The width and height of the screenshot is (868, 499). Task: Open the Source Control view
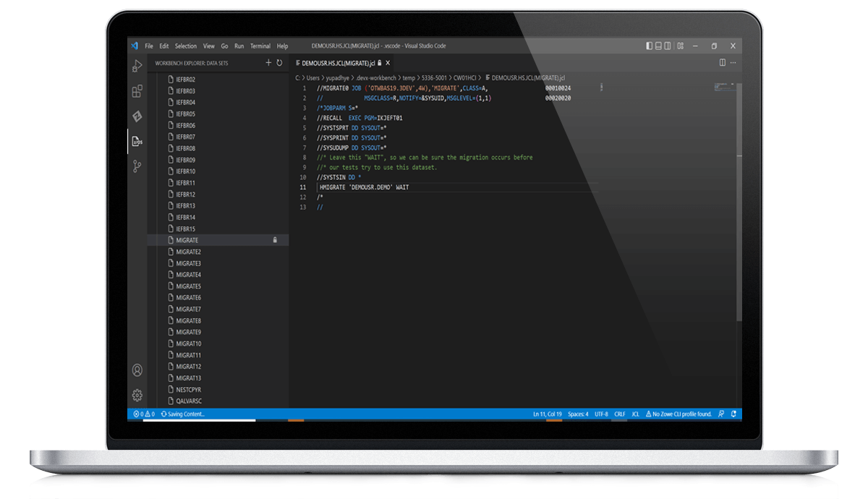(x=137, y=166)
